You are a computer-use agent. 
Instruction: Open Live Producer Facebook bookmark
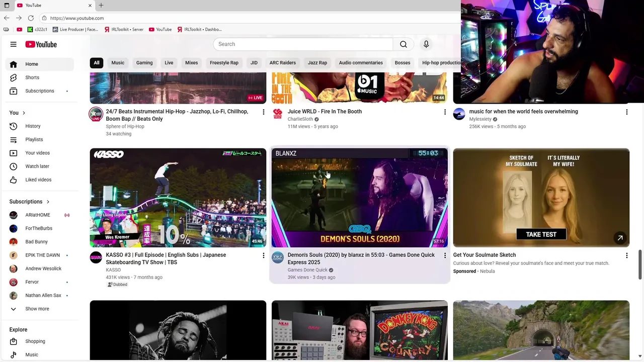[x=75, y=30]
